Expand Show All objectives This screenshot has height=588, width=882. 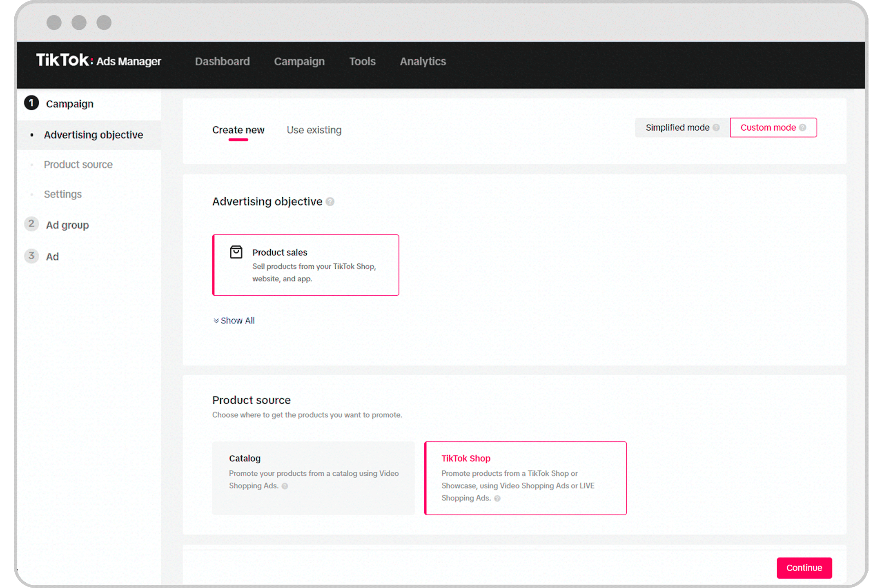[234, 321]
